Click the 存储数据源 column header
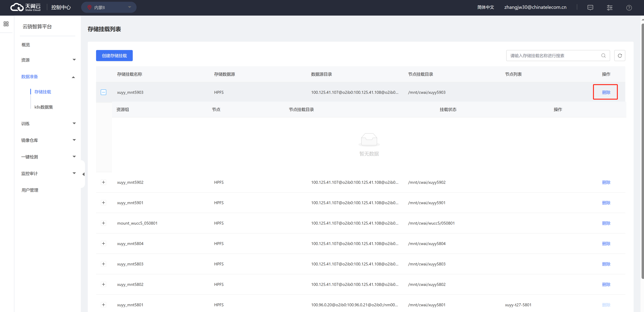This screenshot has height=312, width=644. 224,74
